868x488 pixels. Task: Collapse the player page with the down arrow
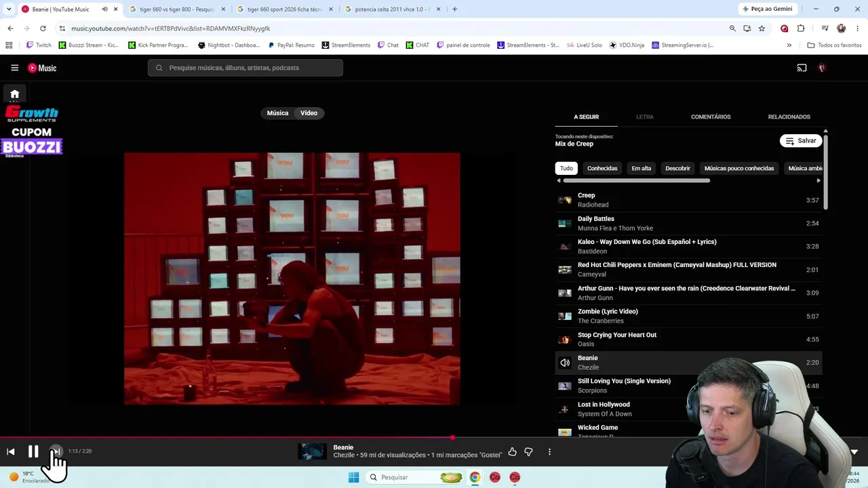click(x=854, y=451)
